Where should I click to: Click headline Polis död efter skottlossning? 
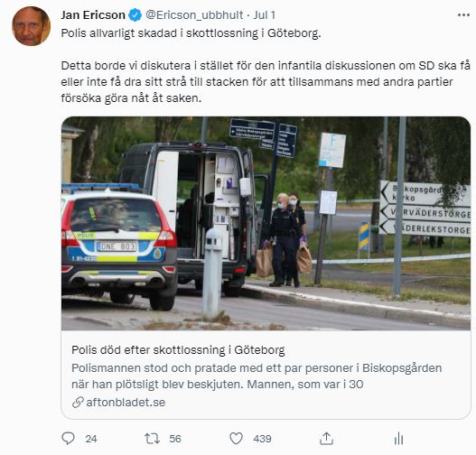tap(178, 350)
